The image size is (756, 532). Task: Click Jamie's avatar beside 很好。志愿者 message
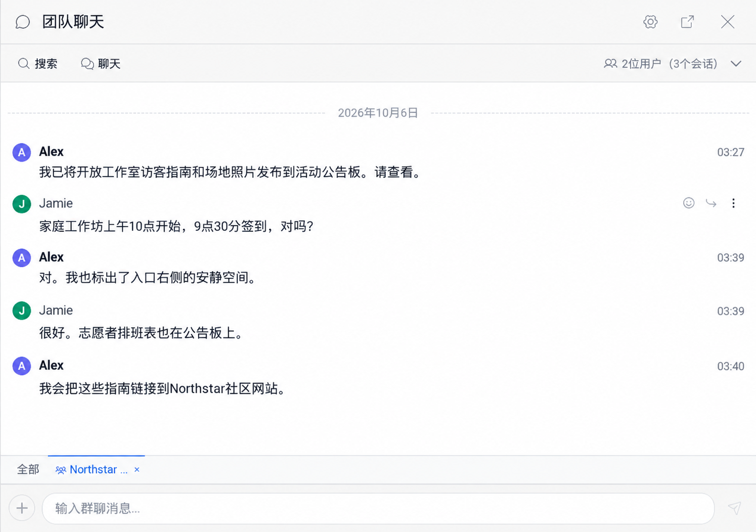tap(22, 311)
